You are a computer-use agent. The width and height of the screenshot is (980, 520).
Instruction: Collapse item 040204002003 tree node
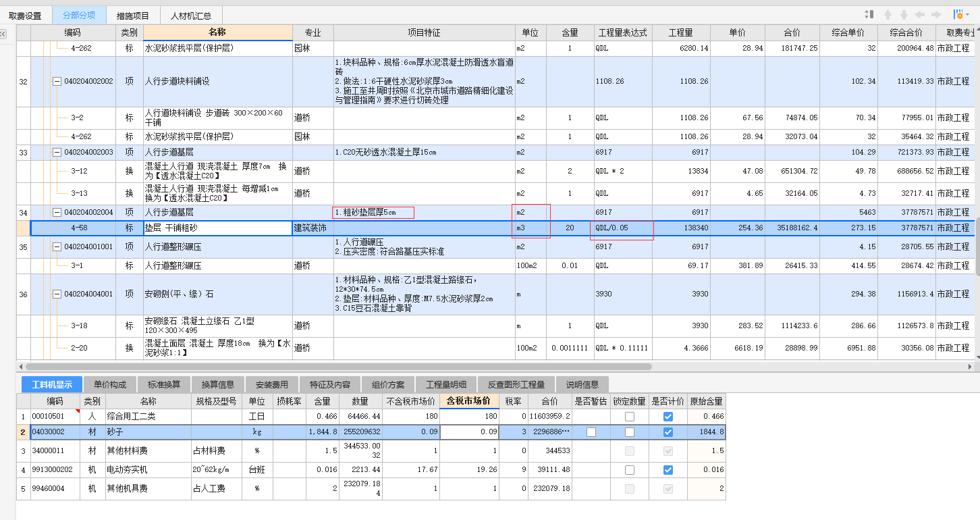(x=57, y=153)
